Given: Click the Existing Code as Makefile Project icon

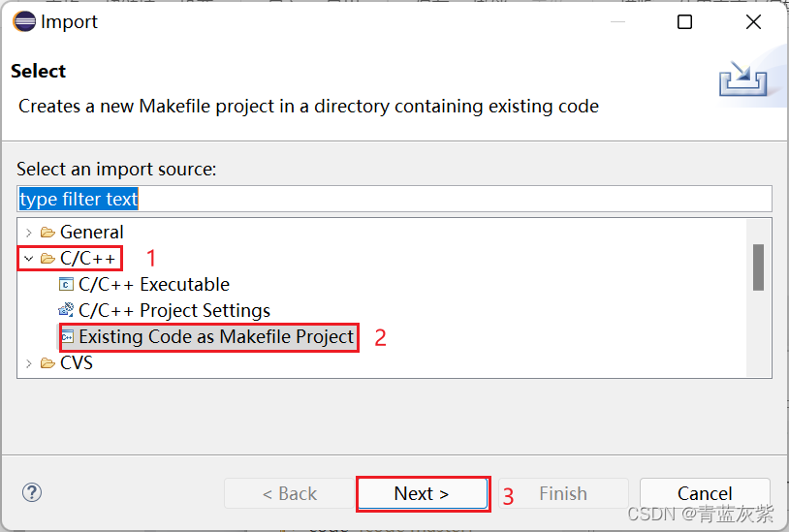Looking at the screenshot, I should tap(67, 337).
